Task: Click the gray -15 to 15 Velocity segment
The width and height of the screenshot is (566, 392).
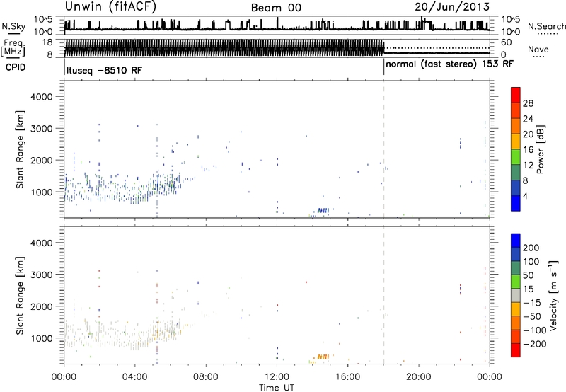Action: 516,296
